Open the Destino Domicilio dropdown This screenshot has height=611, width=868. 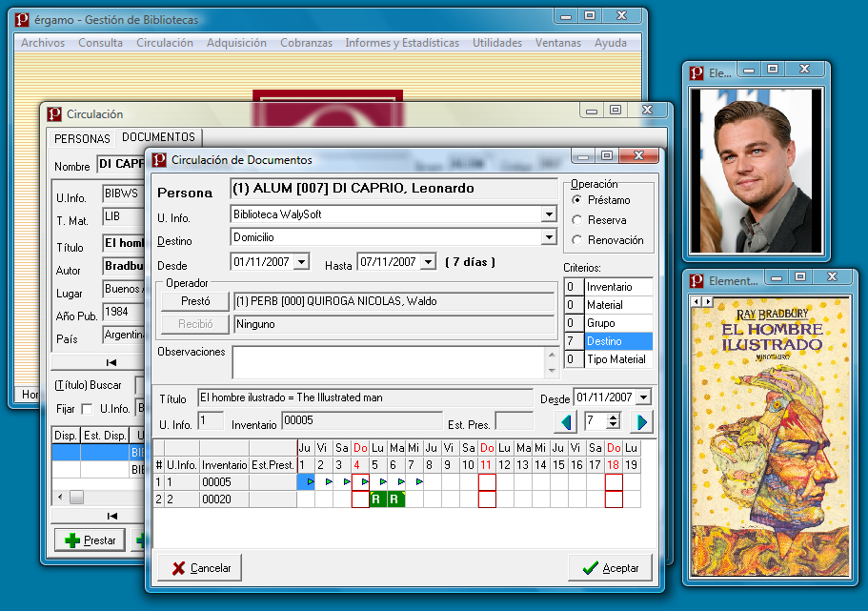point(549,237)
